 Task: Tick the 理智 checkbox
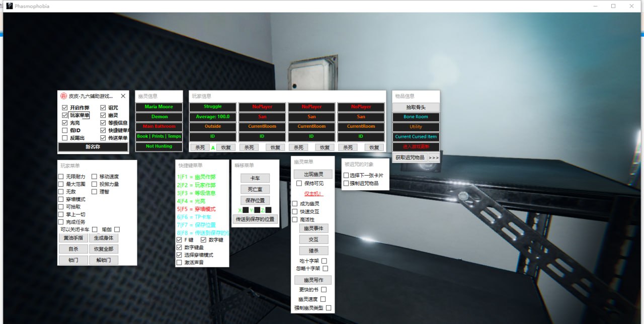(94, 192)
